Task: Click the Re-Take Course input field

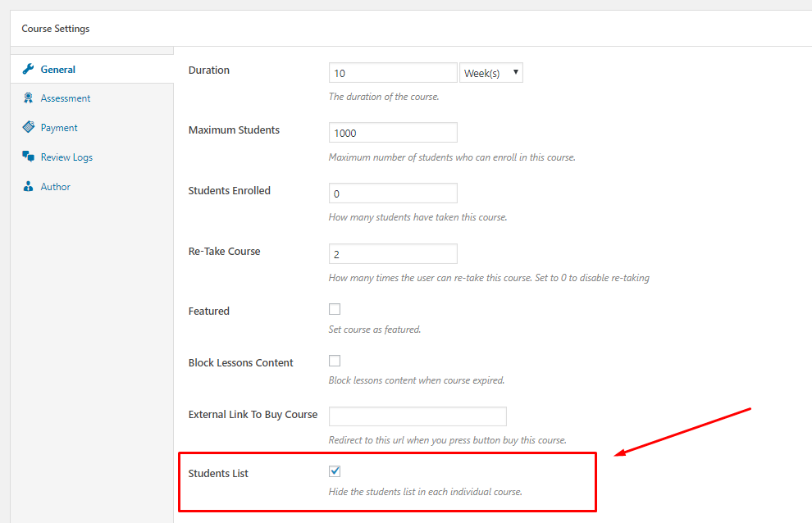Action: (x=393, y=254)
